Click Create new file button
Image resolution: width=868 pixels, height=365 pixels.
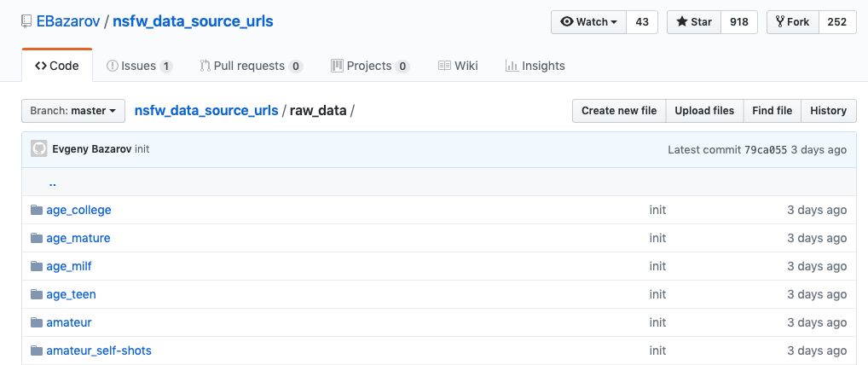(x=618, y=111)
